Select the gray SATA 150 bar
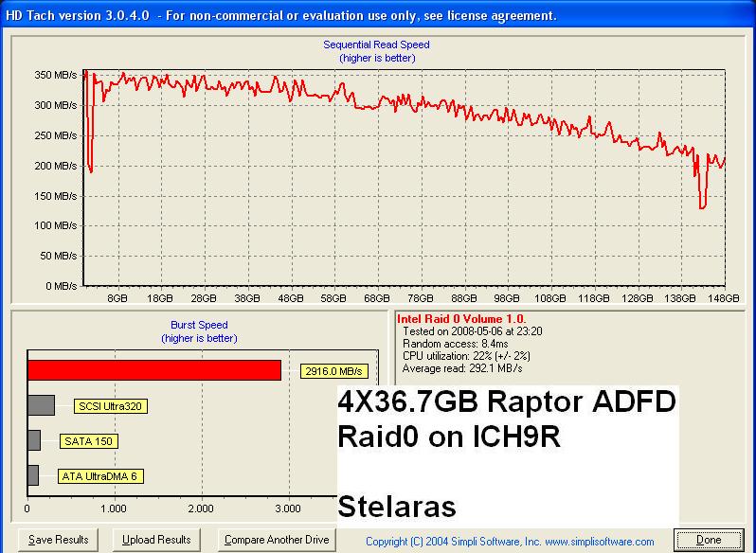 [x=34, y=440]
